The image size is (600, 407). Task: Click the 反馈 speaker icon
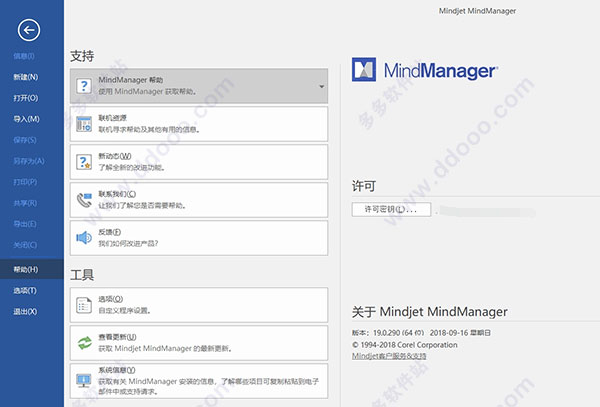tap(84, 238)
